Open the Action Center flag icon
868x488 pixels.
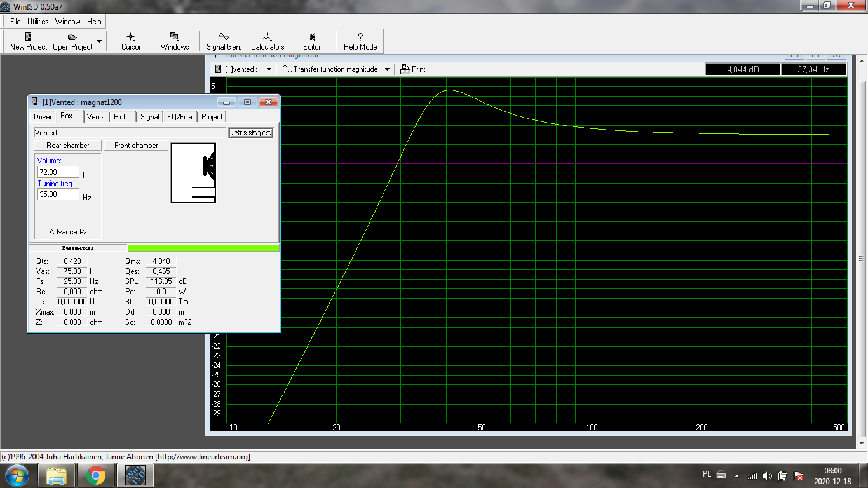pyautogui.click(x=799, y=475)
